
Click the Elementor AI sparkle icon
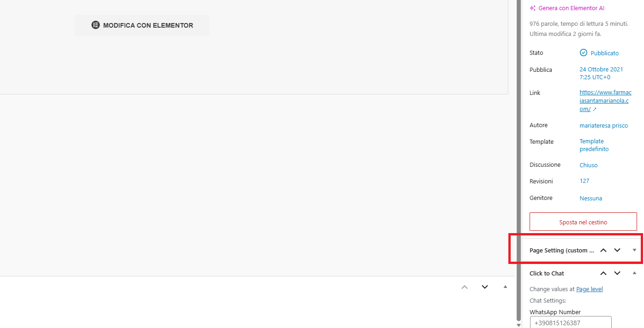[x=533, y=8]
